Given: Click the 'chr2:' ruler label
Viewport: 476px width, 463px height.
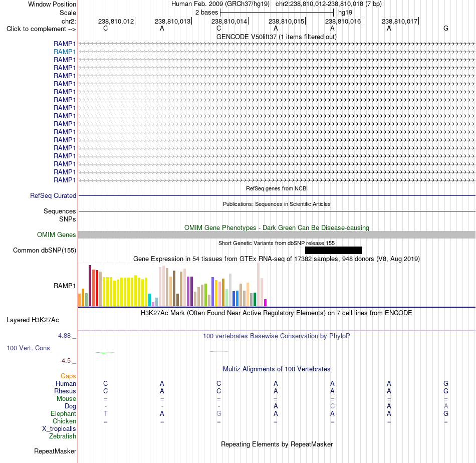Looking at the screenshot, I should click(x=69, y=21).
